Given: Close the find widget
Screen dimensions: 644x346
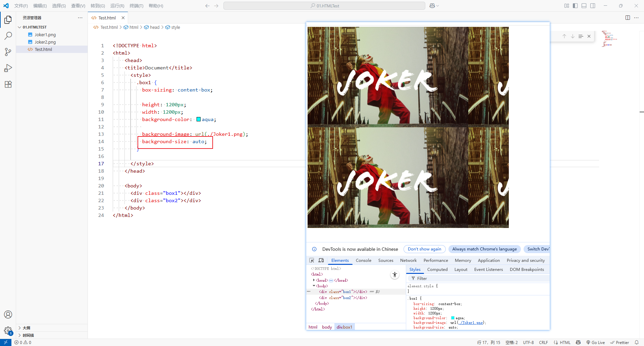Looking at the screenshot, I should [589, 36].
